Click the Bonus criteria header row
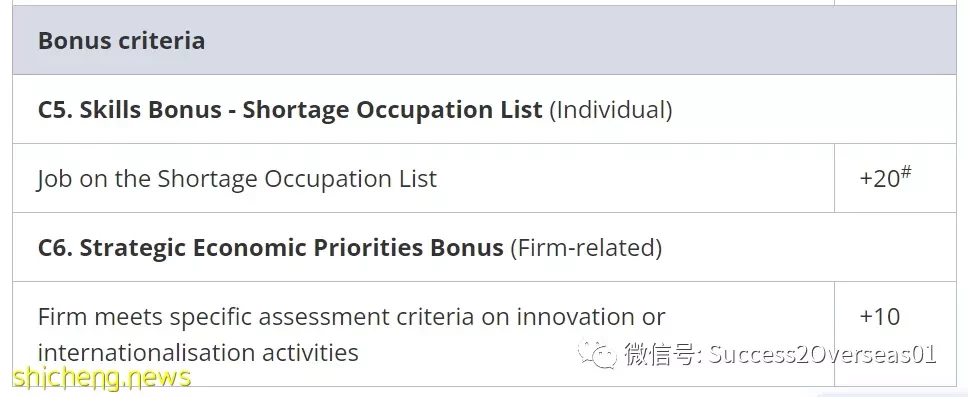968x397 pixels. pos(484,40)
